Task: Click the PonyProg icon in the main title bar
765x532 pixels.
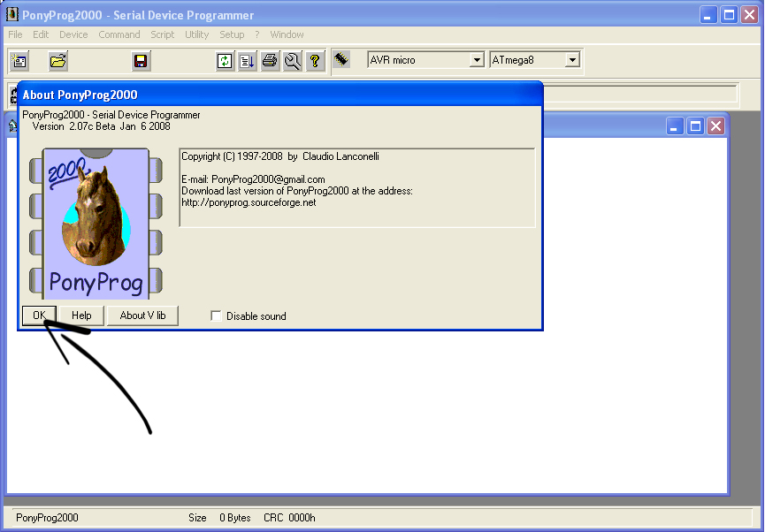Action: [x=12, y=15]
